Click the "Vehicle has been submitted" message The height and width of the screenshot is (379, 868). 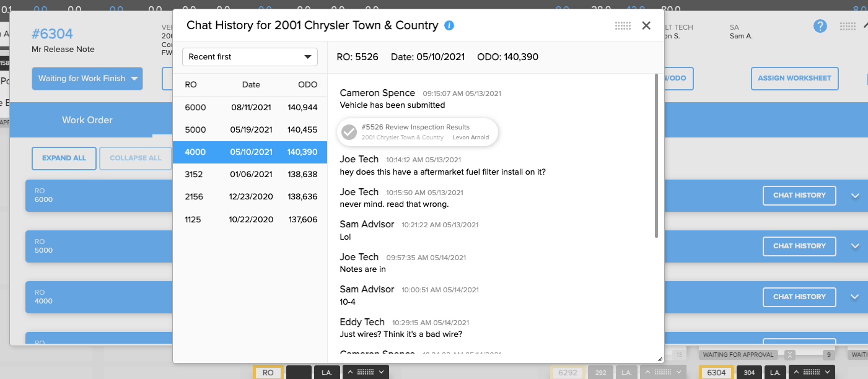pyautogui.click(x=392, y=105)
